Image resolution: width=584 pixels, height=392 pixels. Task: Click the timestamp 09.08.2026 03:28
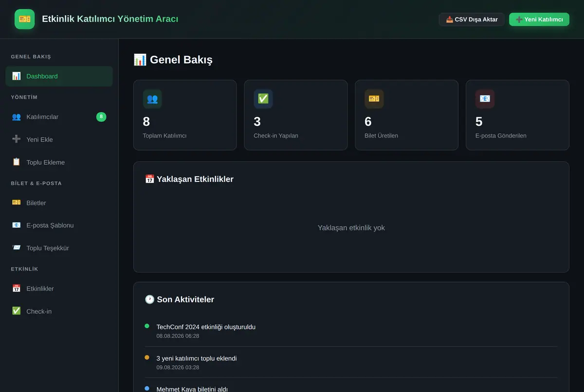178,367
